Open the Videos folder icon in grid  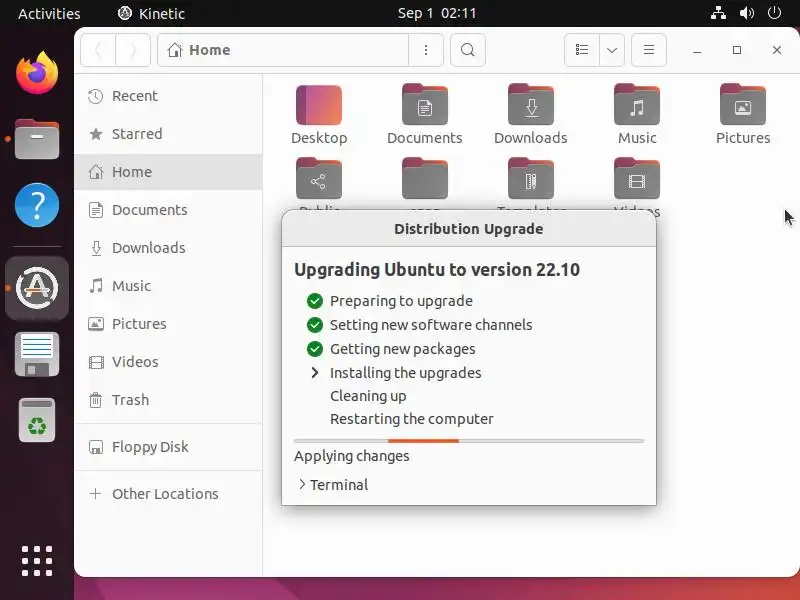(637, 179)
